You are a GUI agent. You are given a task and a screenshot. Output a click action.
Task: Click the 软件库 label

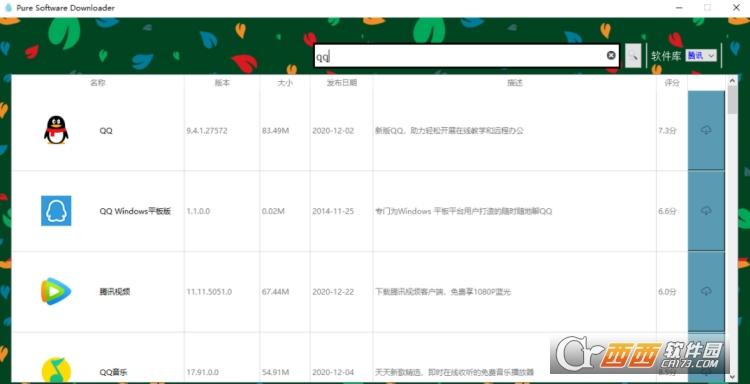(666, 56)
